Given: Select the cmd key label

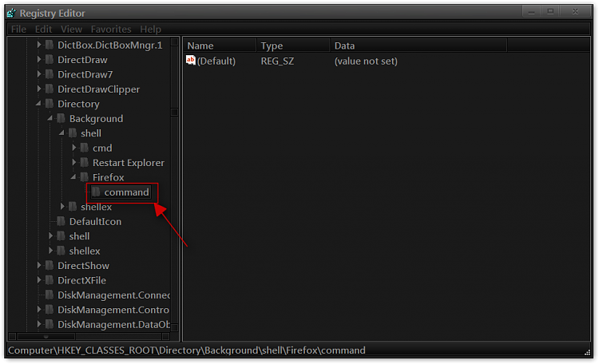Looking at the screenshot, I should pyautogui.click(x=102, y=148).
